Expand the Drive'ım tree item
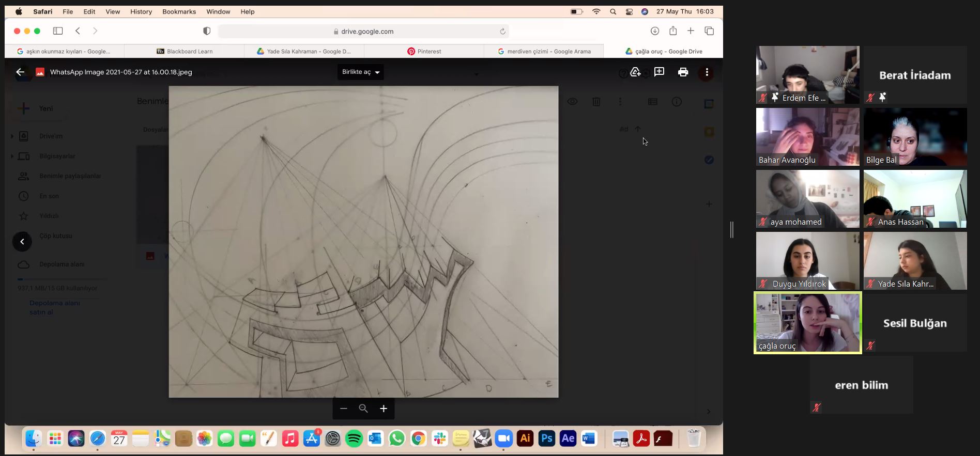The height and width of the screenshot is (456, 980). tap(12, 136)
